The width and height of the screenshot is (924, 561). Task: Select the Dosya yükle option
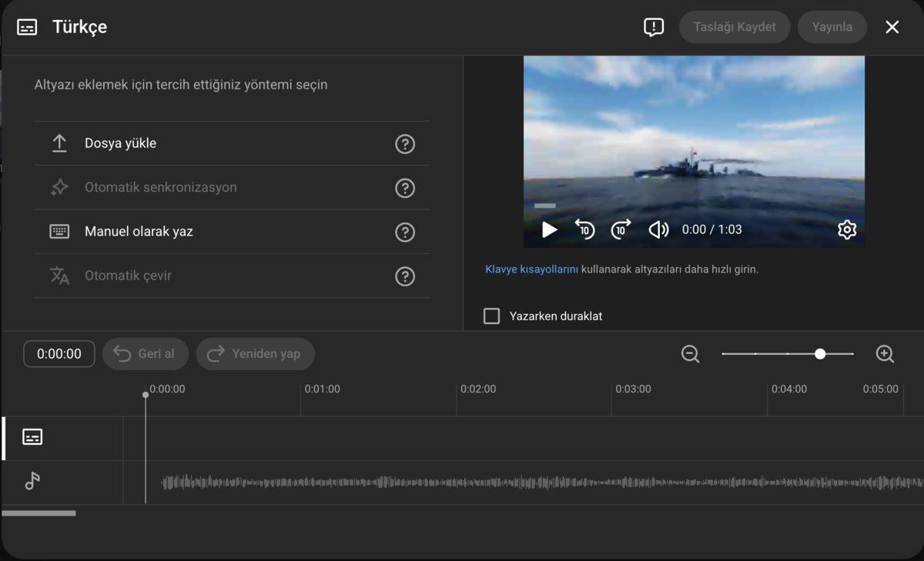pos(120,143)
